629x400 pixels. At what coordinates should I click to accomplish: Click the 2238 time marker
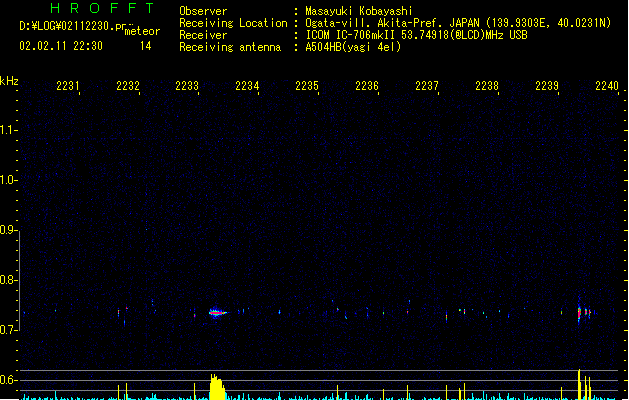[487, 85]
